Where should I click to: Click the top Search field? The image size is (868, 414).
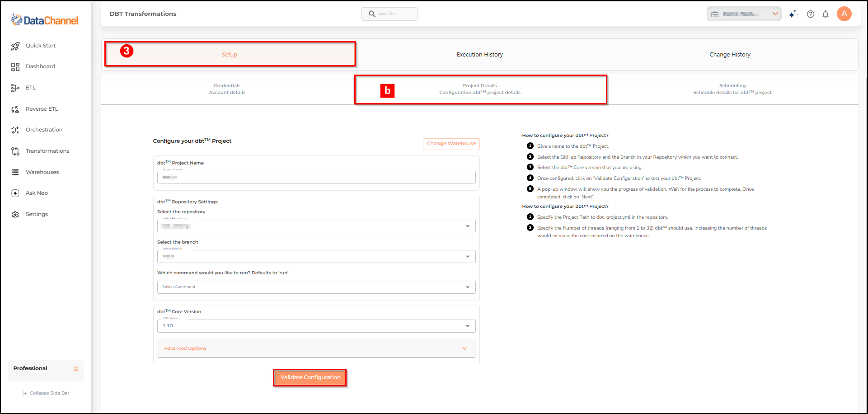pos(389,14)
